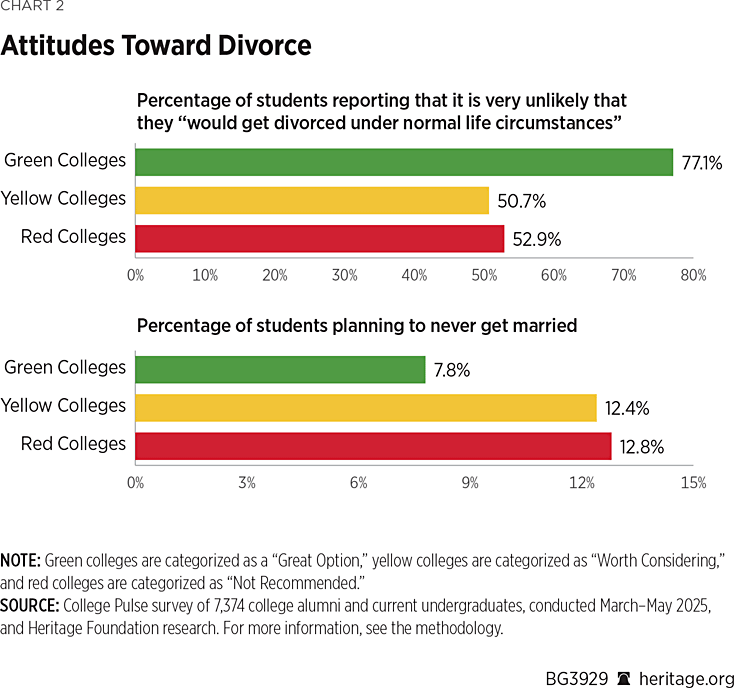Click the 9% axis tick label
Viewport: 734px width, 688px height.
tap(470, 482)
